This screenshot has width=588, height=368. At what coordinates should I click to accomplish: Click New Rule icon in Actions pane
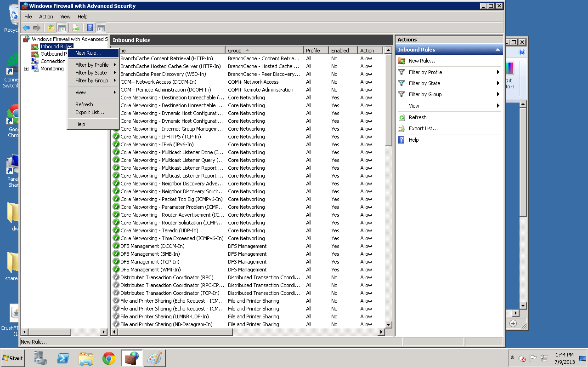[x=401, y=61]
